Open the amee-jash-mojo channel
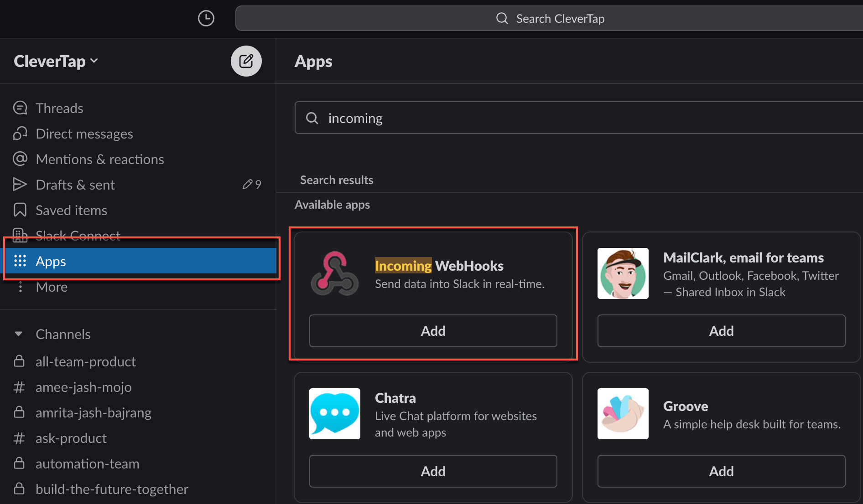This screenshot has width=863, height=504. tap(138, 387)
